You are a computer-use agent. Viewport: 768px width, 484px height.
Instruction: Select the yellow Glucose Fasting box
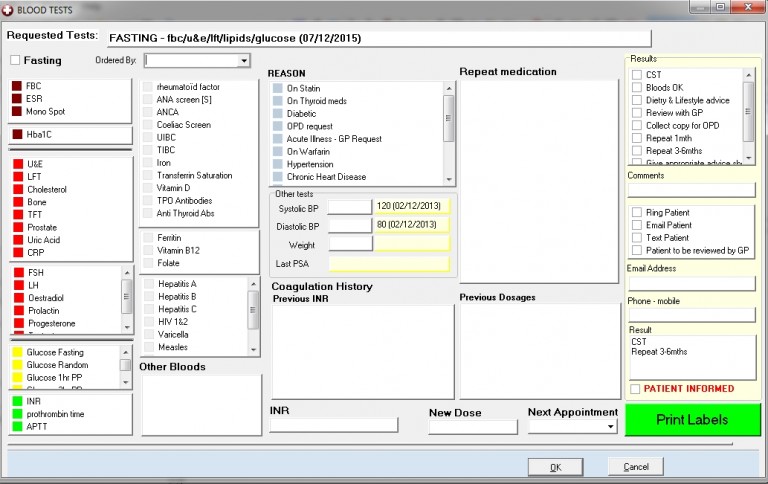(x=17, y=352)
